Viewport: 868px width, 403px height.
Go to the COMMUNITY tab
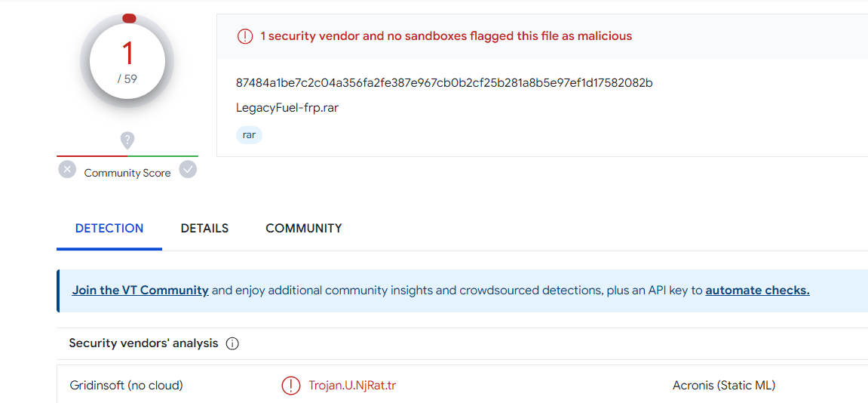point(304,228)
